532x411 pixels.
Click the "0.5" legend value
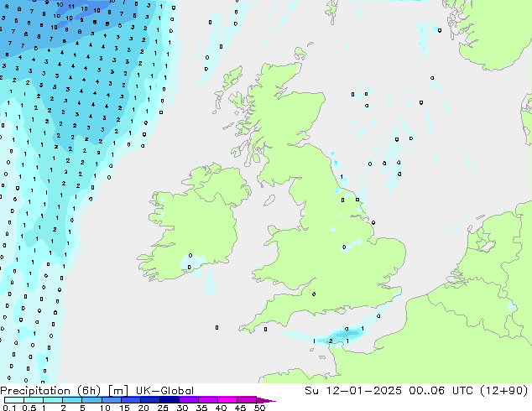point(29,408)
